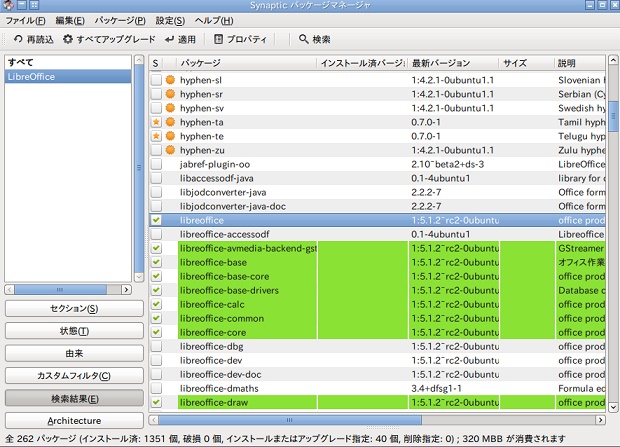Sort by the パッケージ column header
620x447 pixels.
(x=247, y=63)
